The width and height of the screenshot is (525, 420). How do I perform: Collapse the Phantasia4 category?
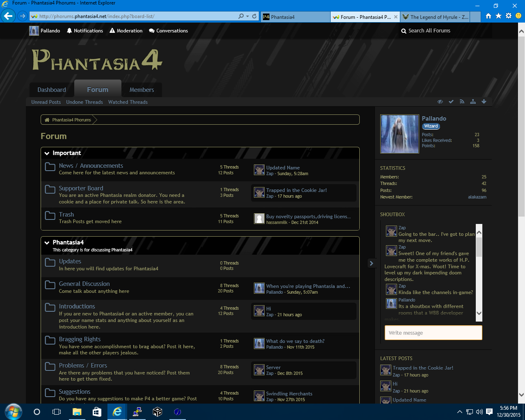47,243
